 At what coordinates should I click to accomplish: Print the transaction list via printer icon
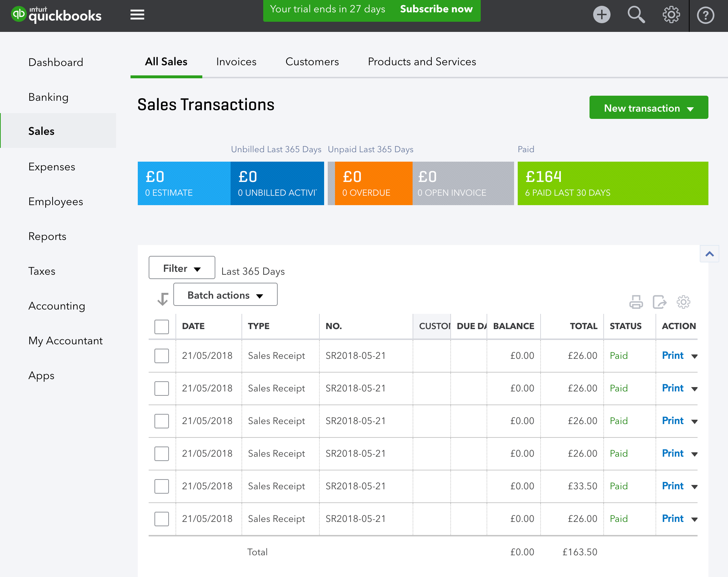pyautogui.click(x=636, y=302)
